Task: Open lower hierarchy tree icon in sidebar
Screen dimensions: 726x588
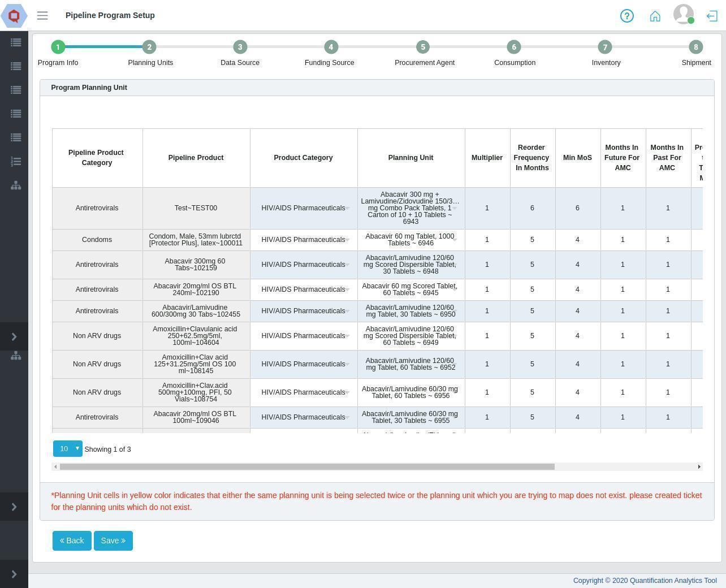Action: pos(16,356)
